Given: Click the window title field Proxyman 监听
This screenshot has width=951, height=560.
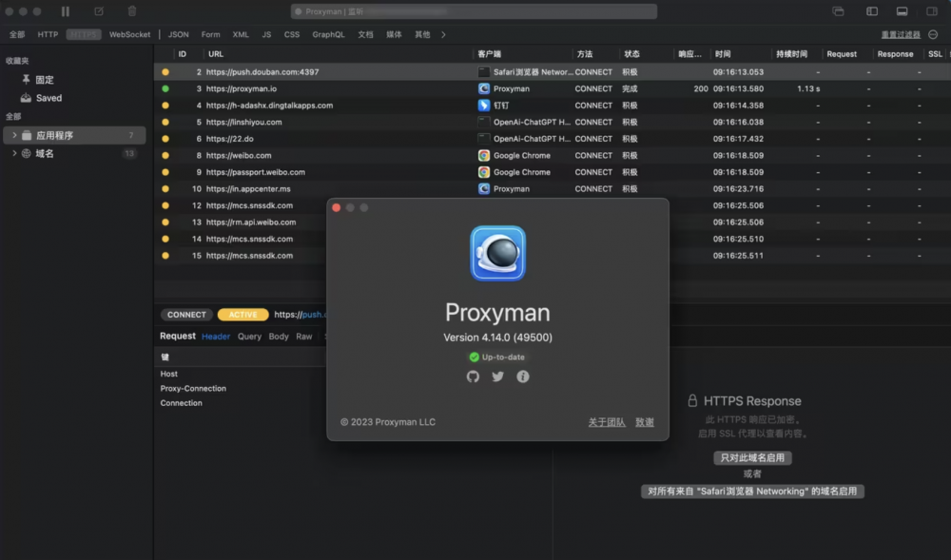Looking at the screenshot, I should (474, 10).
